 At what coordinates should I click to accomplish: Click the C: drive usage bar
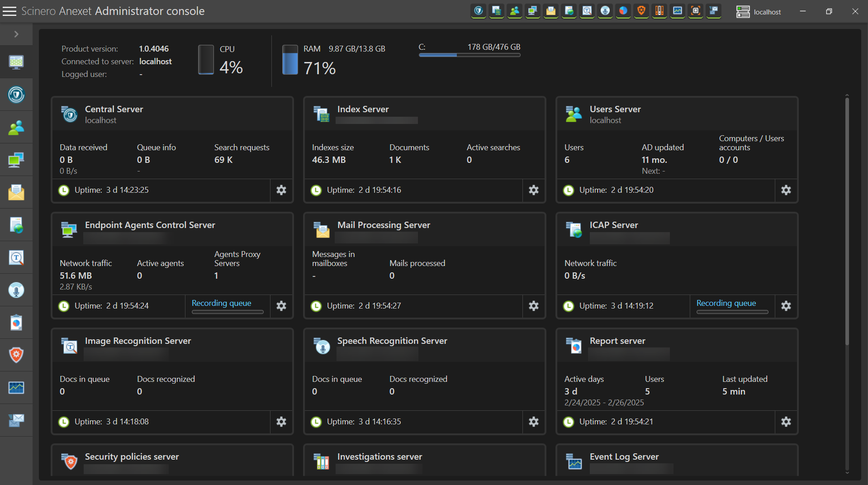pyautogui.click(x=470, y=55)
